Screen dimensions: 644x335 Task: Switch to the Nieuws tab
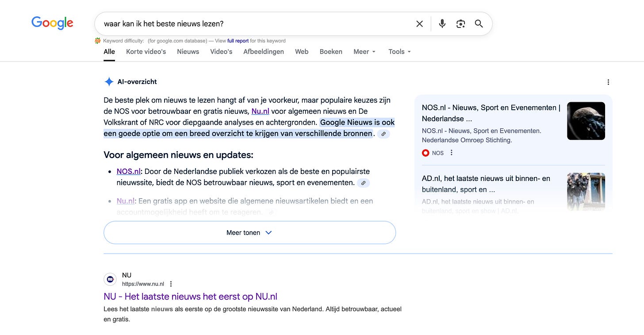pyautogui.click(x=188, y=51)
